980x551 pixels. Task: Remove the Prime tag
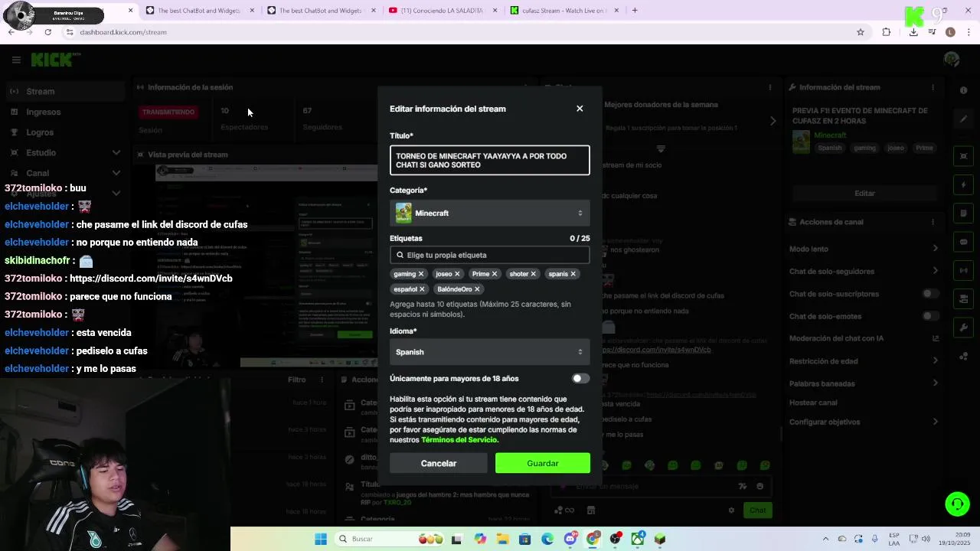(x=495, y=274)
